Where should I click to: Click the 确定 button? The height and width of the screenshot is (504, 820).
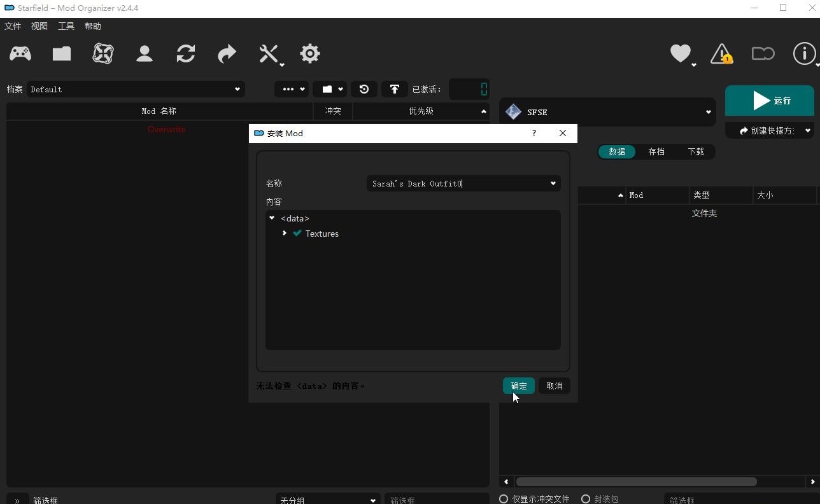coord(519,386)
